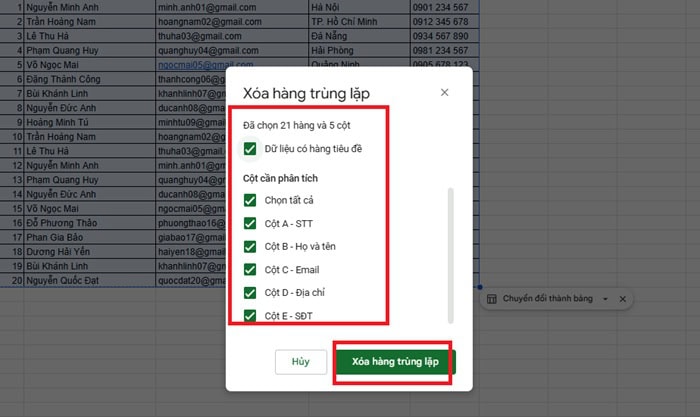
Task: Click the Hủy button
Action: point(300,362)
